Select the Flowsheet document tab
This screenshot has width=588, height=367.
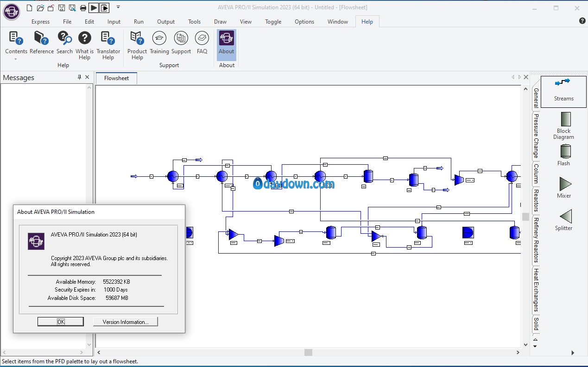pos(117,78)
